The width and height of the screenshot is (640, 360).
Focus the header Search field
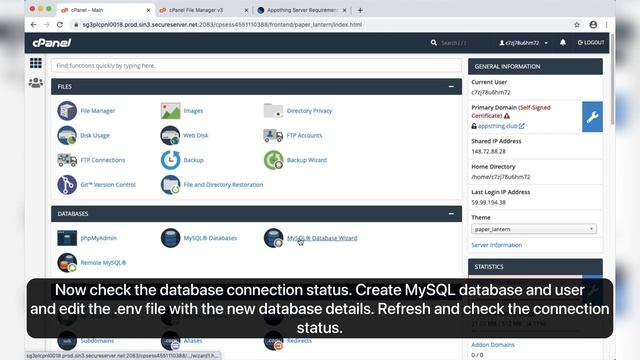454,43
